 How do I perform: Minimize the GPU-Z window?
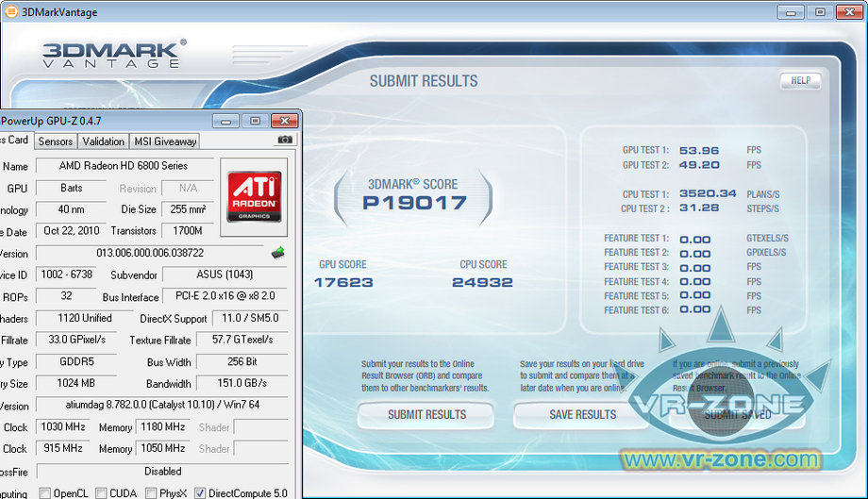pyautogui.click(x=225, y=121)
